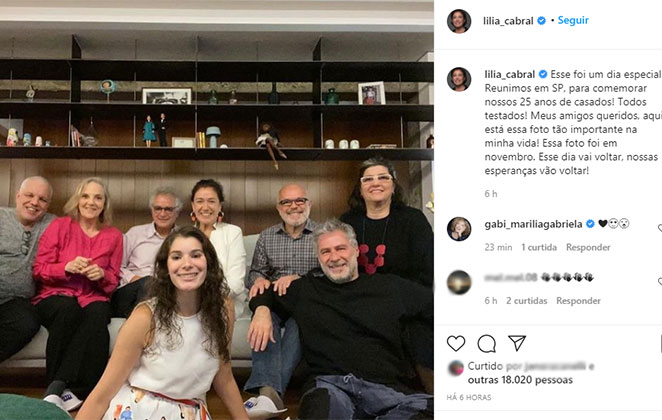View the 1 curtida count on comment
Viewport: 662px width, 420px height.
click(539, 247)
